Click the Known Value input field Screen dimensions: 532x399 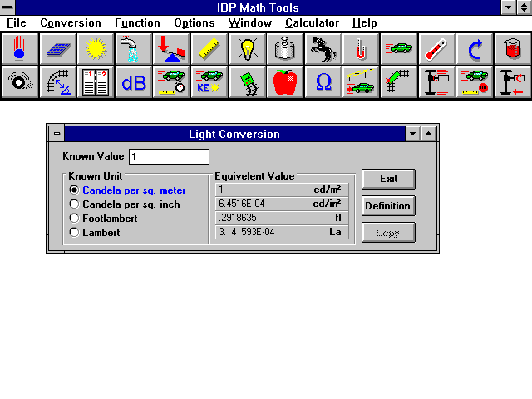pyautogui.click(x=169, y=156)
